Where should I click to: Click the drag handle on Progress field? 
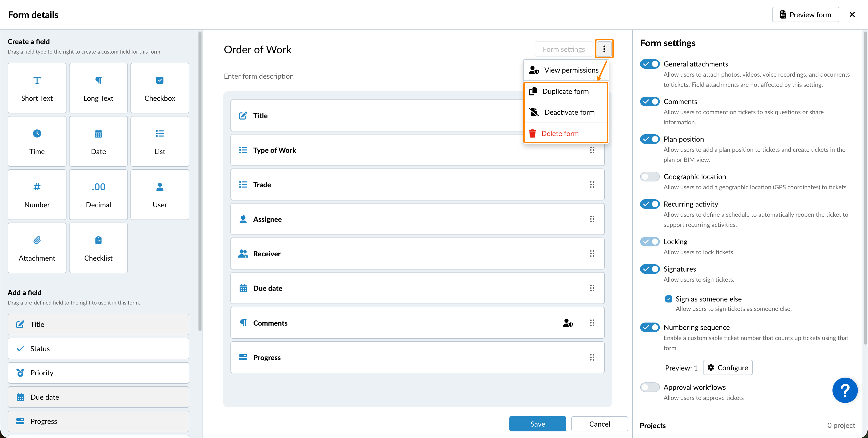(x=592, y=358)
